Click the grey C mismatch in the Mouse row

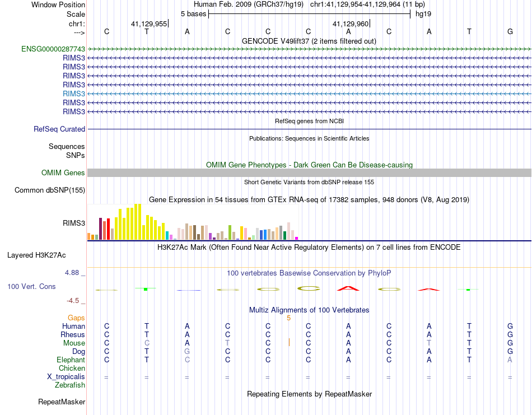[x=147, y=343]
